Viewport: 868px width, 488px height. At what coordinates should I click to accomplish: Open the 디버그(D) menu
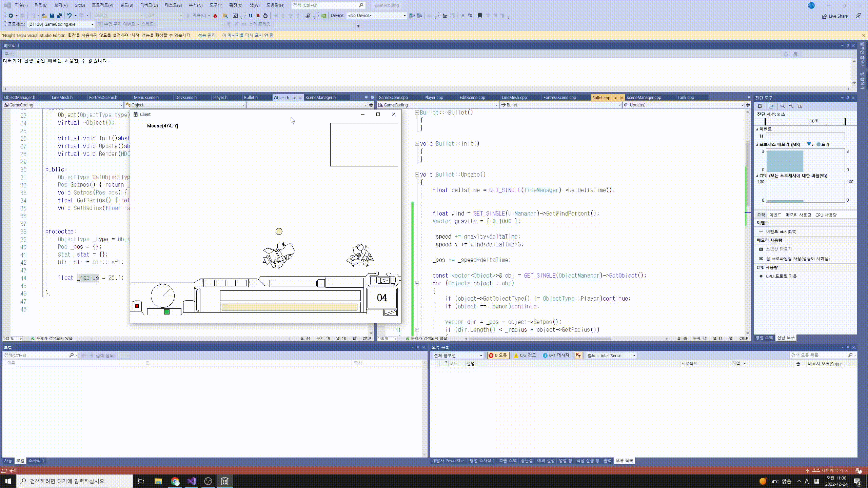149,5
